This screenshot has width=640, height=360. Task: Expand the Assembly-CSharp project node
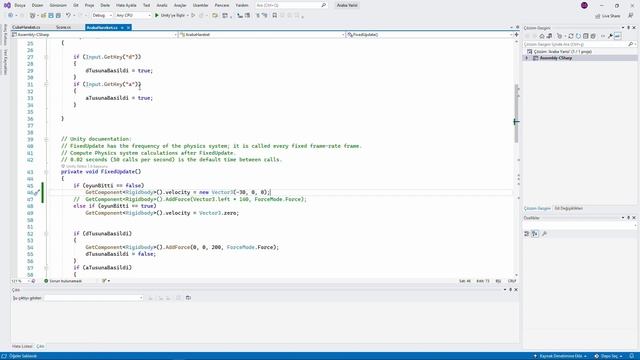[x=527, y=58]
